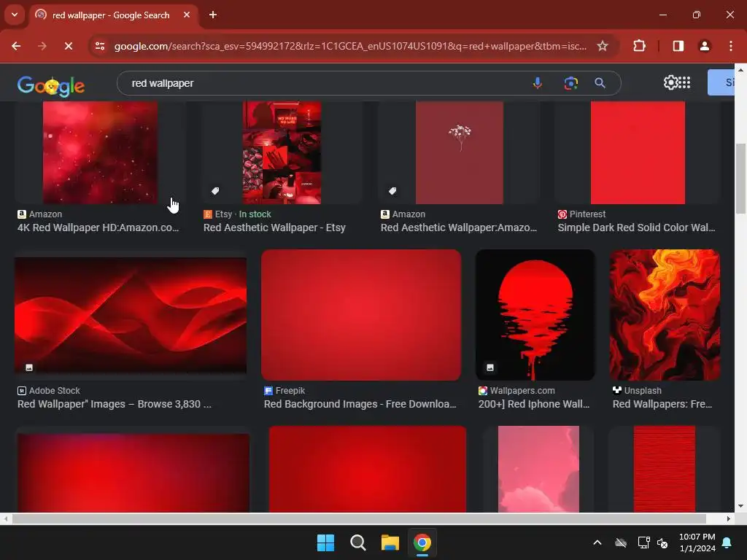Click Red Aesthetic Wallpaper - Etsy link
747x560 pixels.
[274, 227]
